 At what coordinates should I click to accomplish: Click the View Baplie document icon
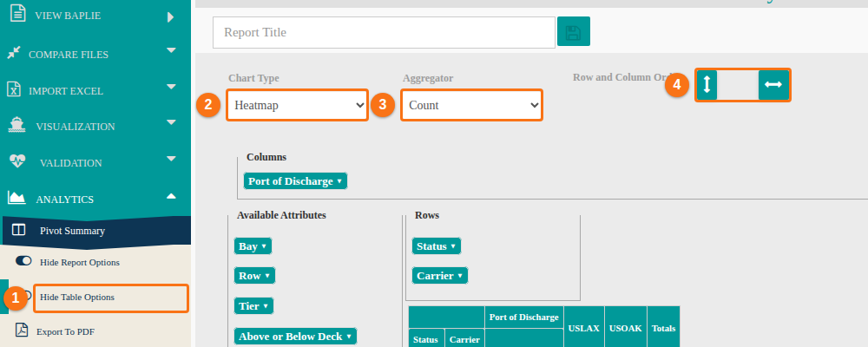18,13
